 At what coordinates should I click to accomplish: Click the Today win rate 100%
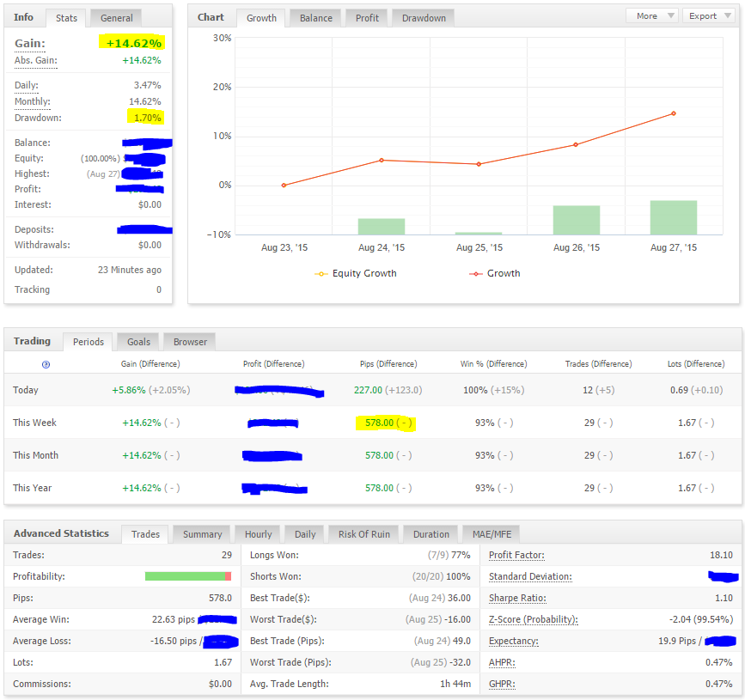pyautogui.click(x=475, y=390)
